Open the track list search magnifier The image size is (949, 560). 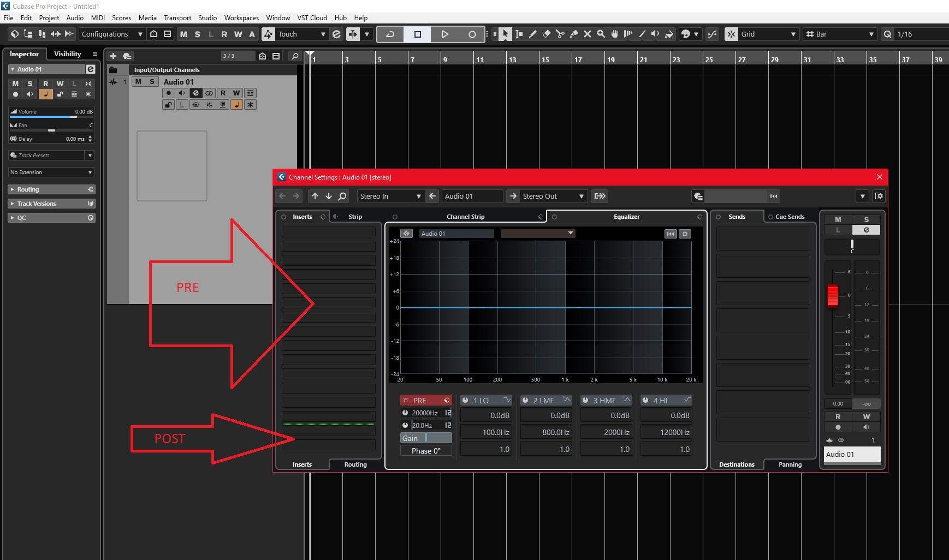tap(295, 56)
